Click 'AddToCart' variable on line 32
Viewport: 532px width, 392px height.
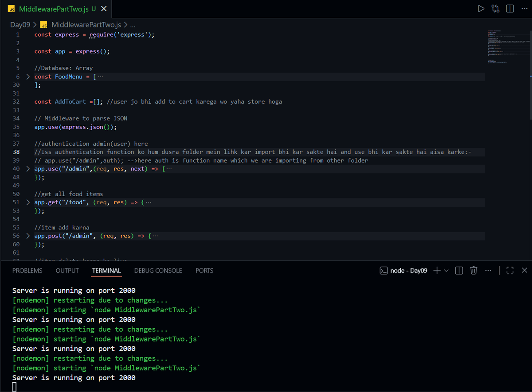point(70,101)
